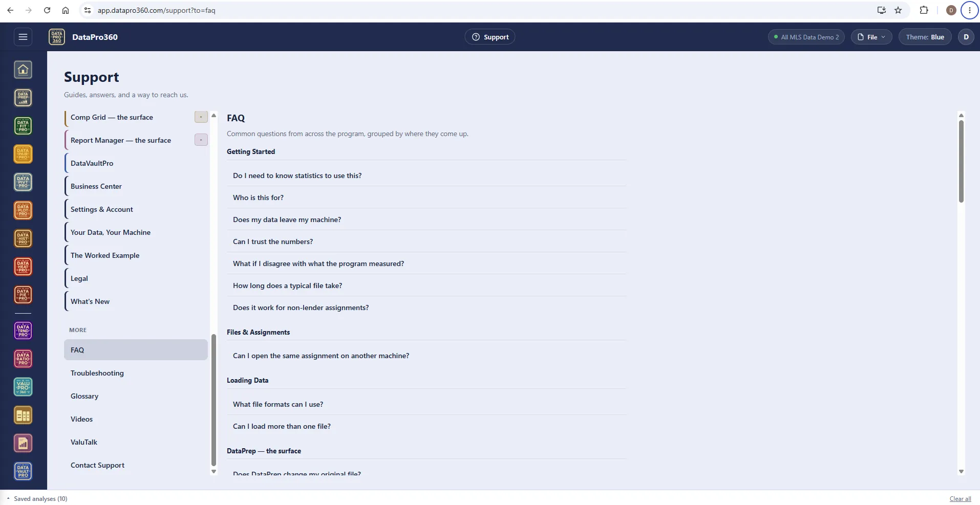Open the Data Pivt Pro icon
The height and width of the screenshot is (505, 980).
[x=23, y=182]
